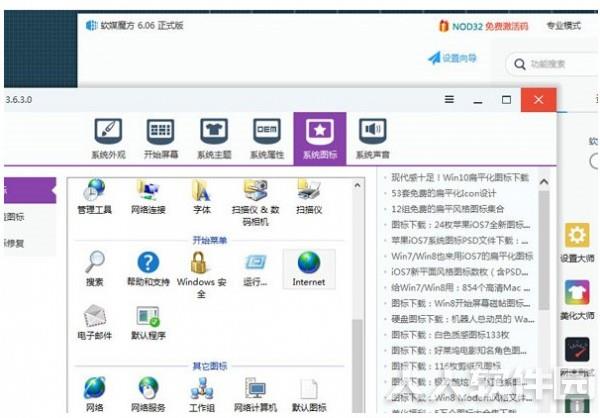This screenshot has width=600, height=418.
Task: Select the 默认程序 icon
Action: pyautogui.click(x=148, y=322)
